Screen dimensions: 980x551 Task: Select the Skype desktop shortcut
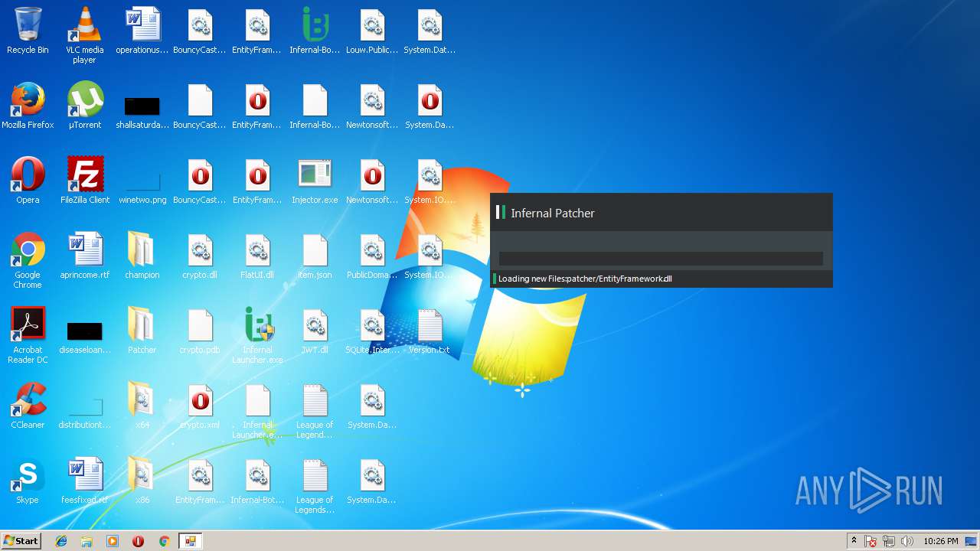tap(28, 481)
